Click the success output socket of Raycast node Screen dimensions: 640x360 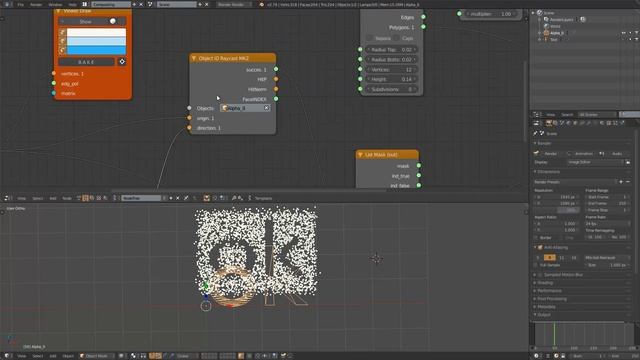[x=276, y=69]
